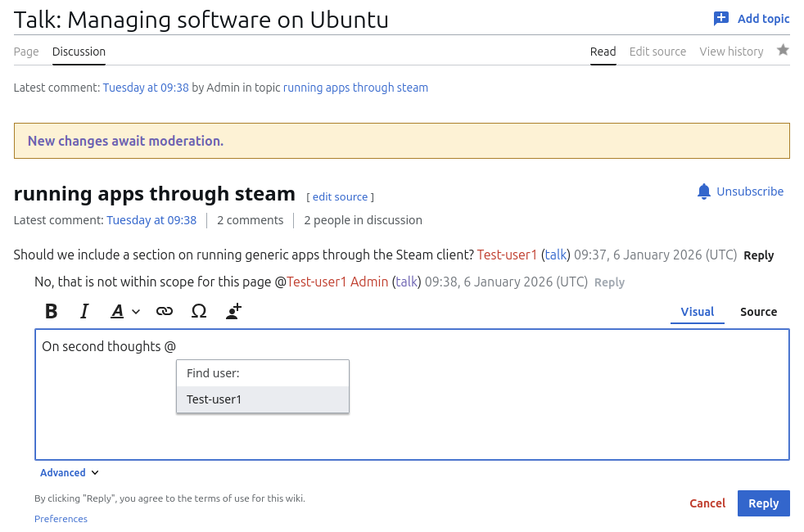
Task: Star this page to add to watchlist
Action: [783, 51]
